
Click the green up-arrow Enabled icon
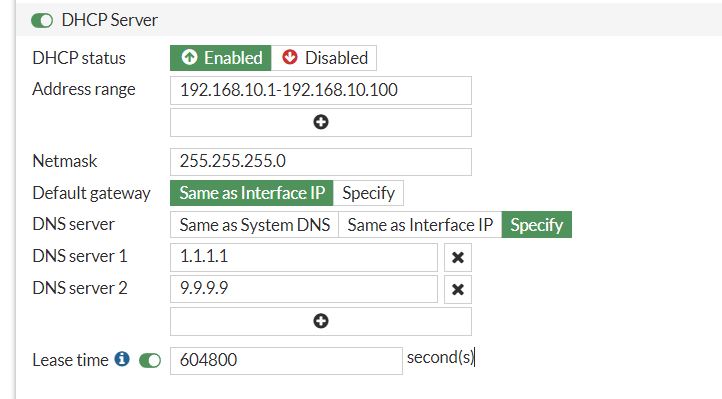(x=189, y=58)
